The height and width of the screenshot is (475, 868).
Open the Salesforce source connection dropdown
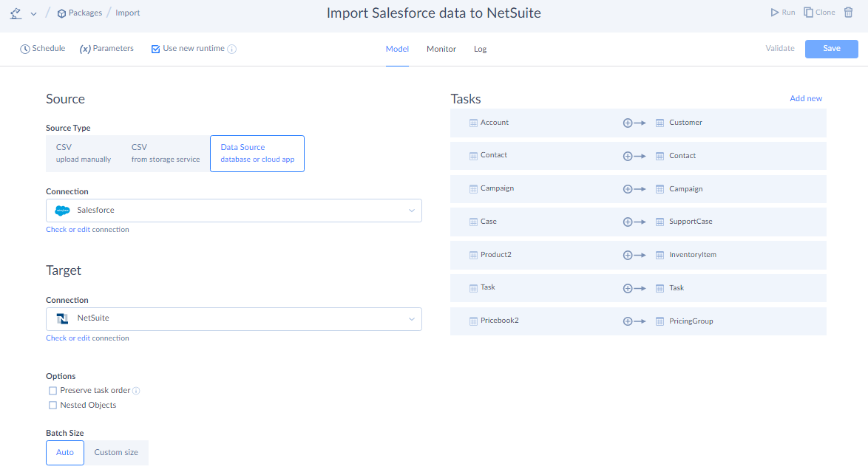(234, 210)
